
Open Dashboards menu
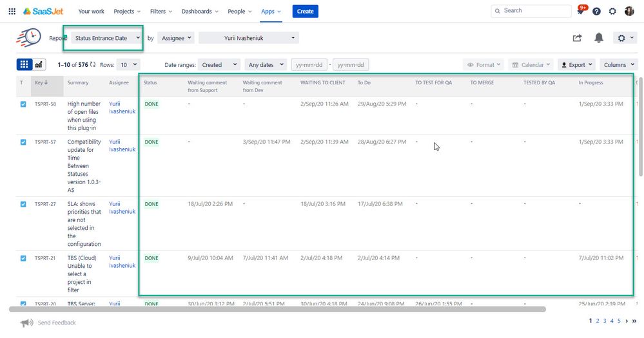200,12
